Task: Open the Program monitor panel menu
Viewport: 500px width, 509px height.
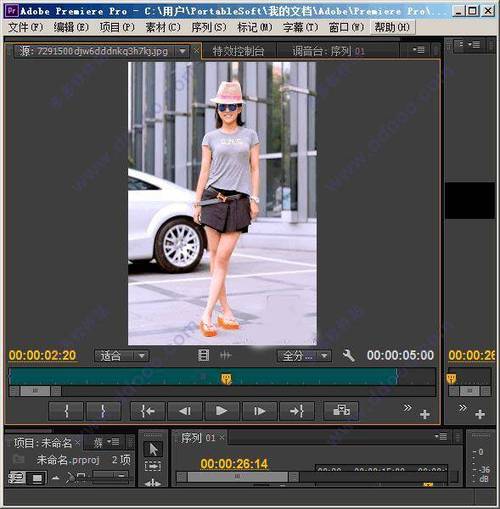Action: point(474,44)
